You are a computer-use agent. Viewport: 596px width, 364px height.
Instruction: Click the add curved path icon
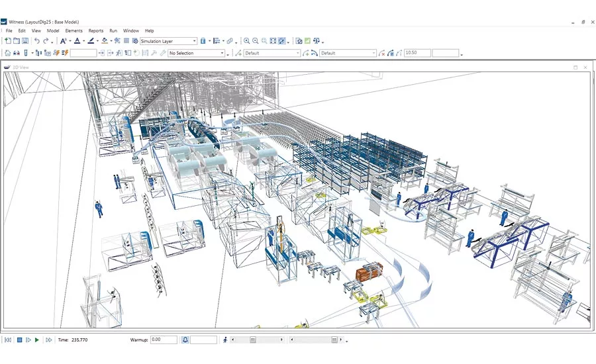[305, 53]
